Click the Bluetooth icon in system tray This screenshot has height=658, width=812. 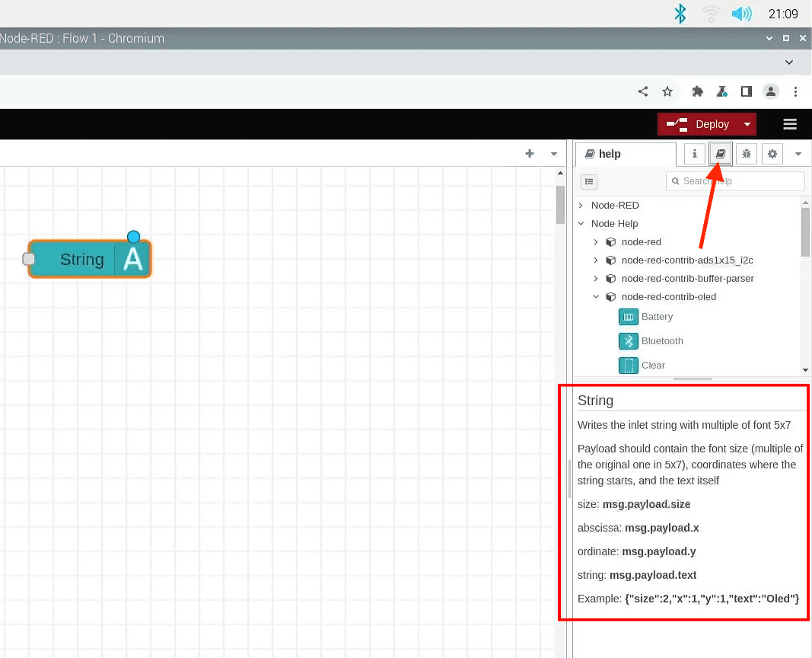click(680, 14)
